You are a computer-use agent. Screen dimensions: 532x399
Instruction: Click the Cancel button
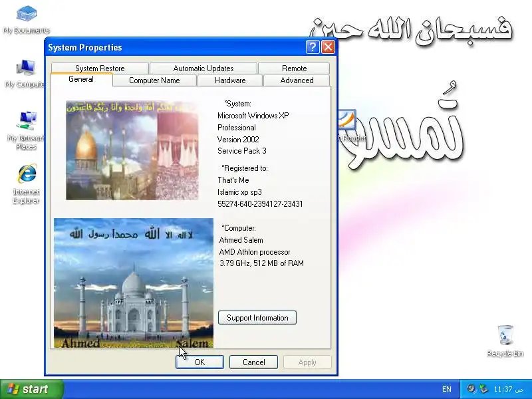point(254,362)
